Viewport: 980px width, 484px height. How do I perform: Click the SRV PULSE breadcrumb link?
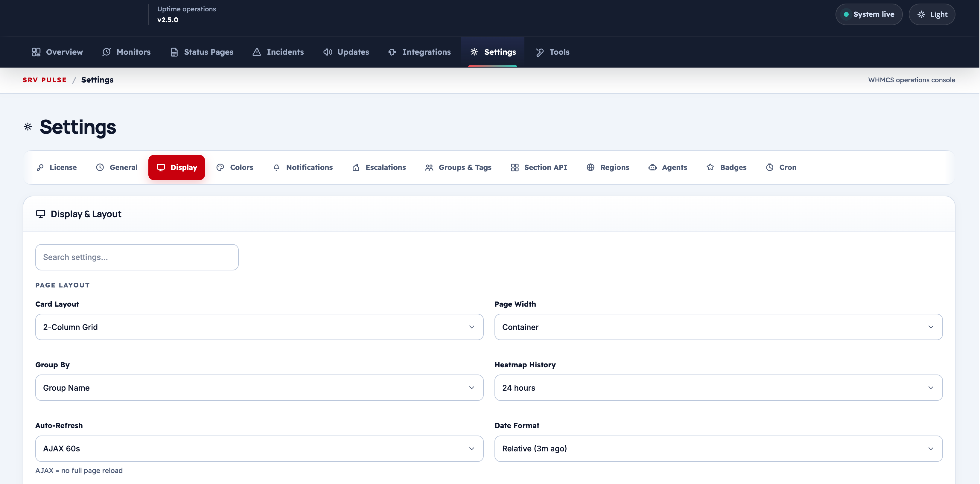(45, 80)
